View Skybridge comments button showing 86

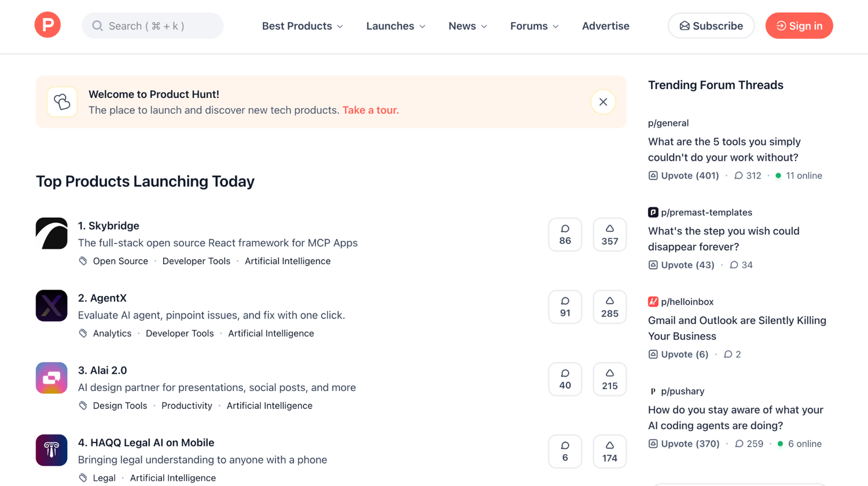[565, 235]
